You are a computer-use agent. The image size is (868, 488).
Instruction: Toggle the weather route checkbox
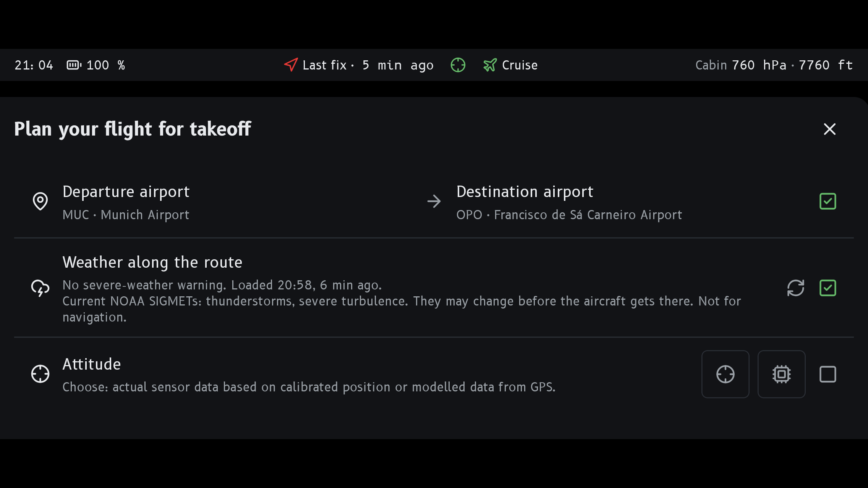pos(828,288)
